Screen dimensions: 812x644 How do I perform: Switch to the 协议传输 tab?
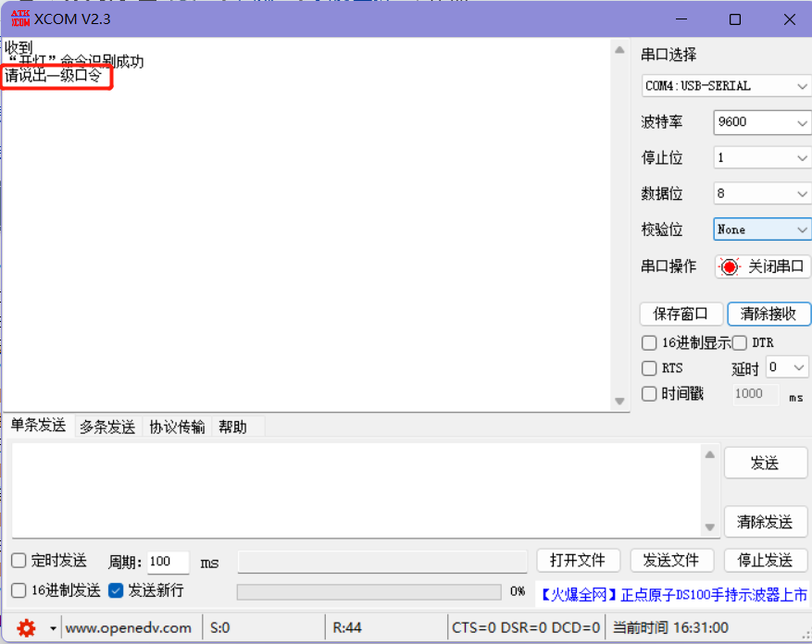(x=177, y=427)
